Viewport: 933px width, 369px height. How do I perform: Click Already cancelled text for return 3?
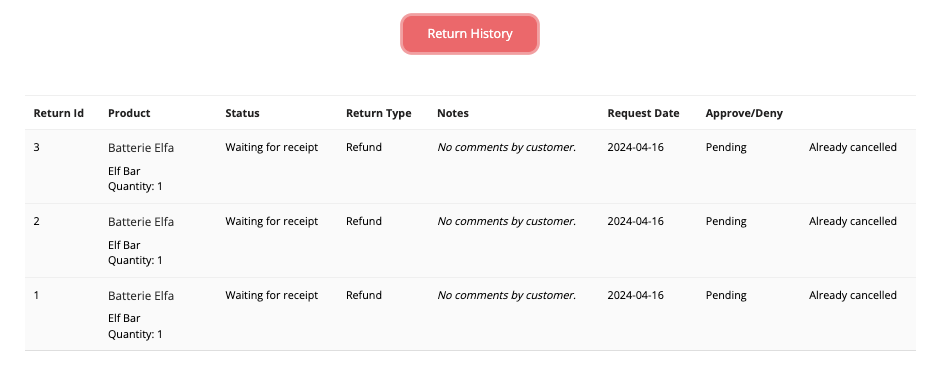853,147
